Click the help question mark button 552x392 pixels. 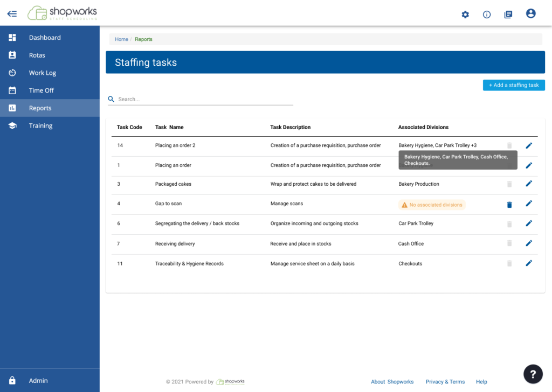(533, 374)
